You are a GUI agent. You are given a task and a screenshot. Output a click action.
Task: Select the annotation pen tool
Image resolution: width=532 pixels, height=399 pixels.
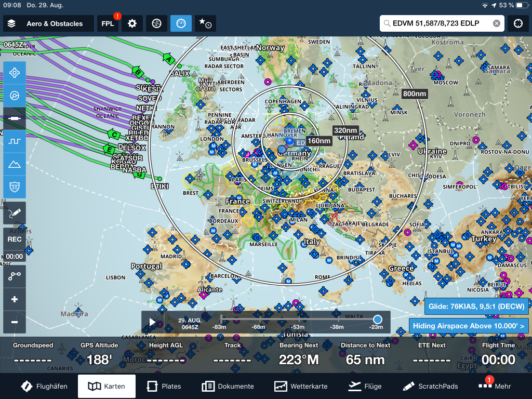15,213
